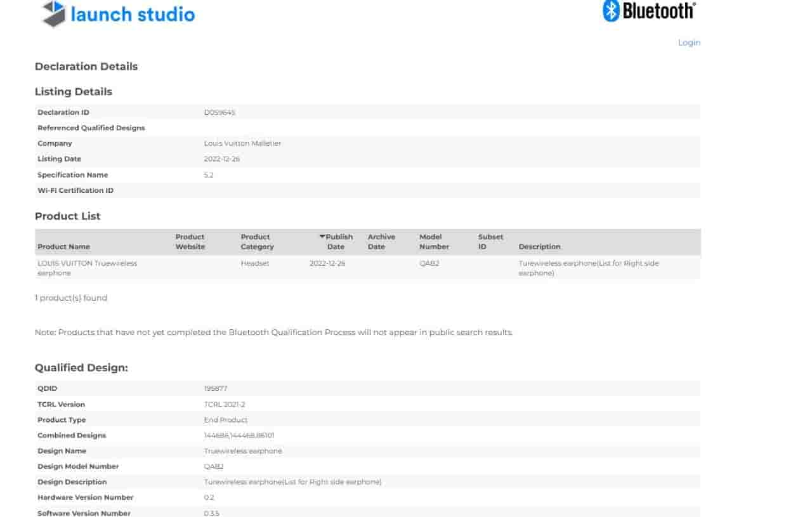Click the Product Website column header

(190, 242)
